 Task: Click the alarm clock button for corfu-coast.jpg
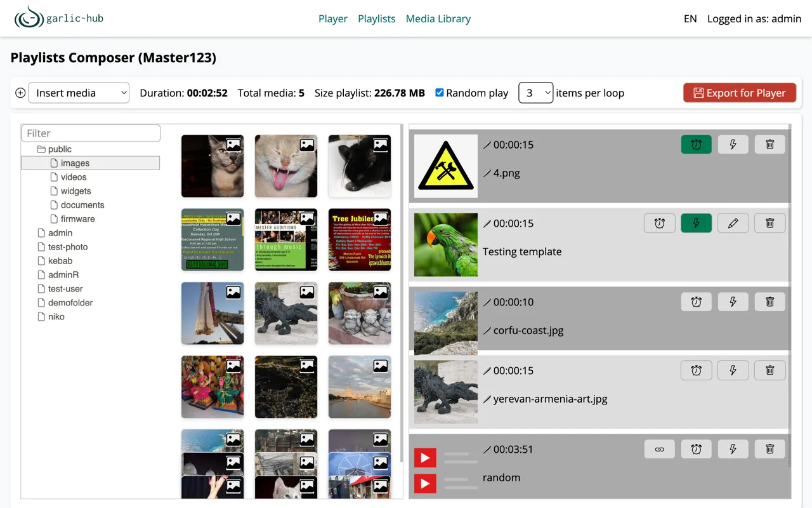pyautogui.click(x=697, y=302)
